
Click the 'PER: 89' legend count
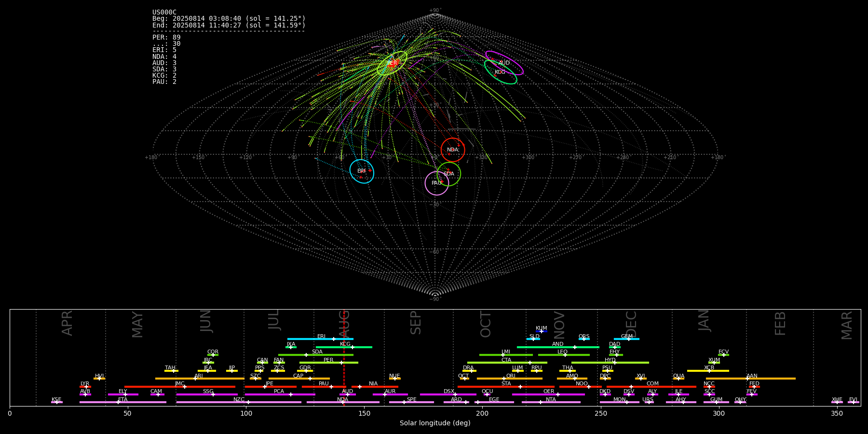pos(166,38)
